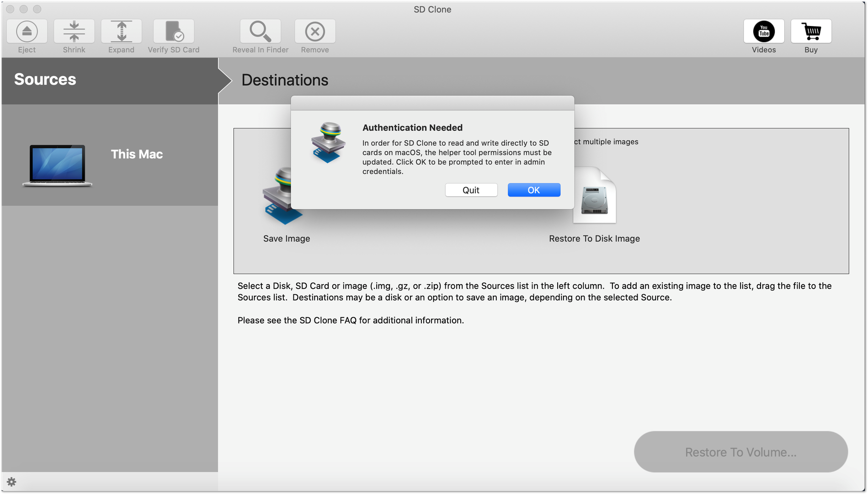Click OK in the authentication dialog
The image size is (868, 494).
pos(534,190)
